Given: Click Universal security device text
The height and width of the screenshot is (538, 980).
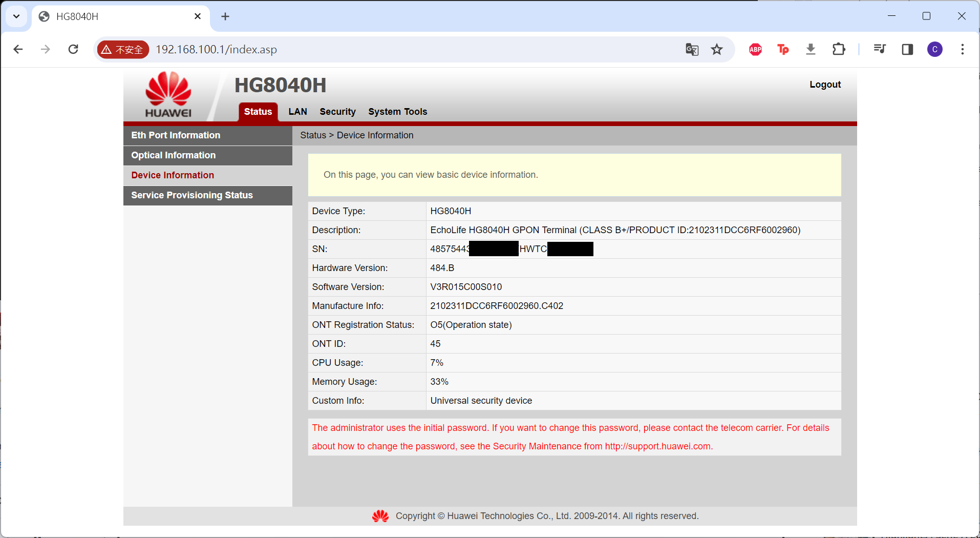Looking at the screenshot, I should click(x=481, y=401).
